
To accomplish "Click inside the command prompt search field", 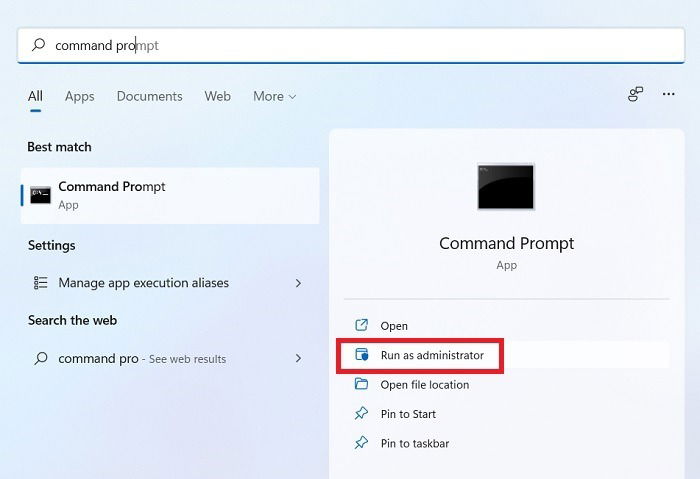I will (351, 45).
